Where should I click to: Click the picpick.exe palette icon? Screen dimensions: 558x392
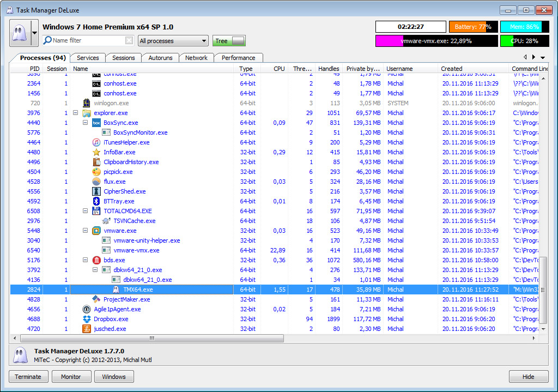click(x=96, y=172)
